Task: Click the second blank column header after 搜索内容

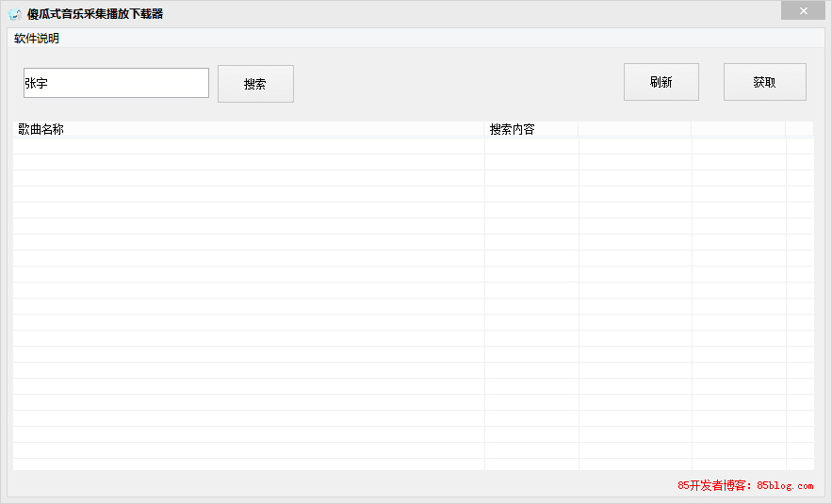Action: click(x=738, y=129)
